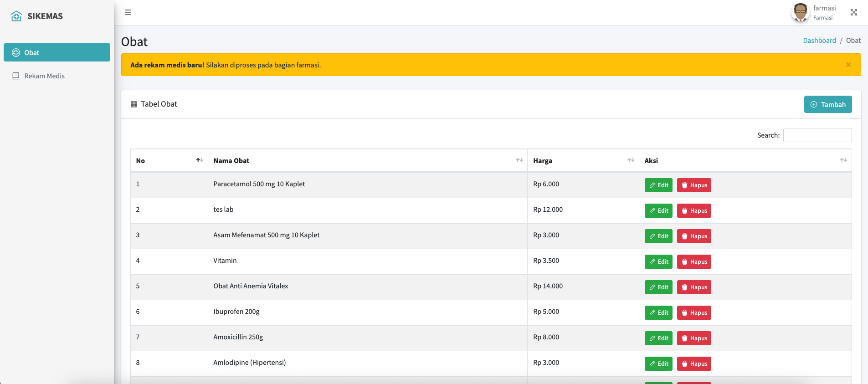Sort table by No column
Viewport: 868px width, 384px height.
click(x=169, y=160)
